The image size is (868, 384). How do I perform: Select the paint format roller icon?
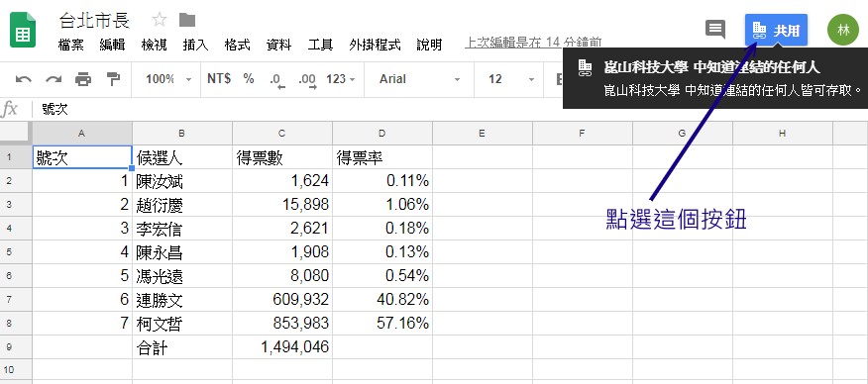113,79
